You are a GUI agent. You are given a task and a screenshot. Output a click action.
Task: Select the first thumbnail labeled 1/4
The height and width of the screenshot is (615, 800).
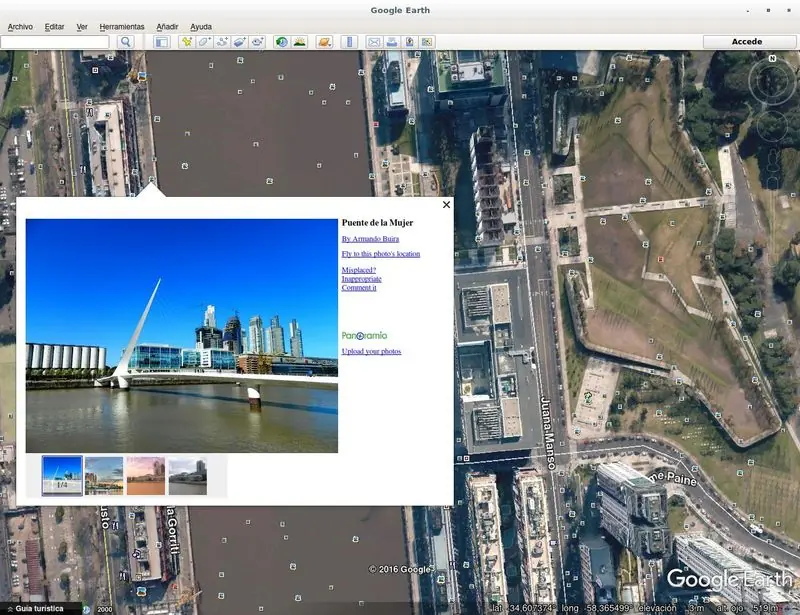(62, 476)
